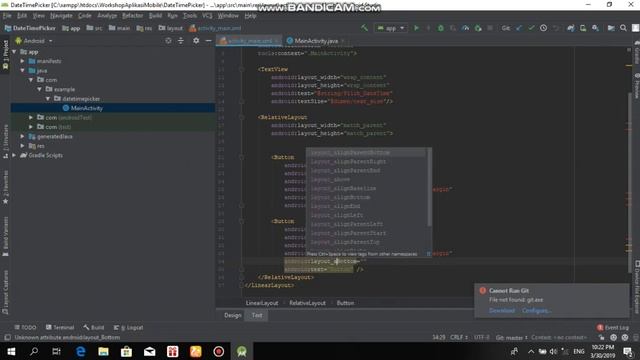Collapse the datetimepicker package

48,98
